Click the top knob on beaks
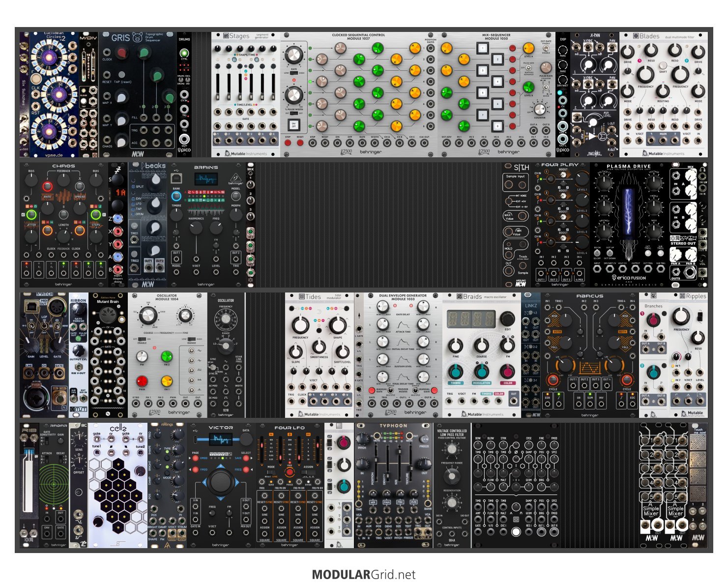The height and width of the screenshot is (585, 728). coord(155,181)
